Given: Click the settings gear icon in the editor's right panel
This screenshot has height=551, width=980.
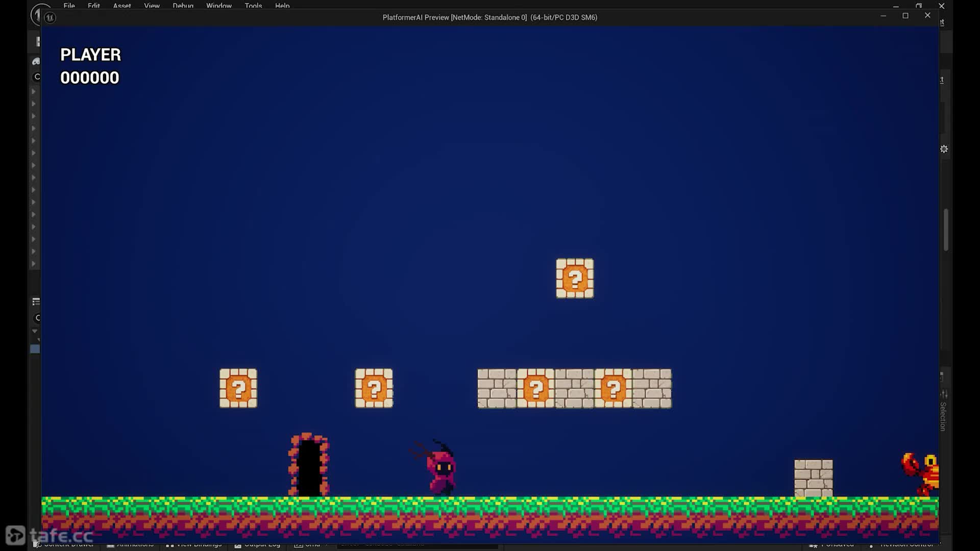Looking at the screenshot, I should 944,149.
